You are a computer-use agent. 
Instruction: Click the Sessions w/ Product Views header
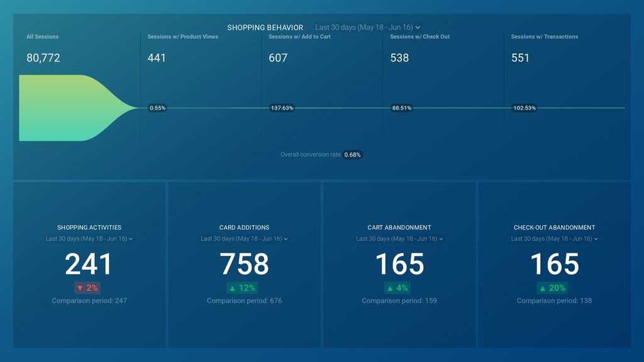tap(182, 36)
